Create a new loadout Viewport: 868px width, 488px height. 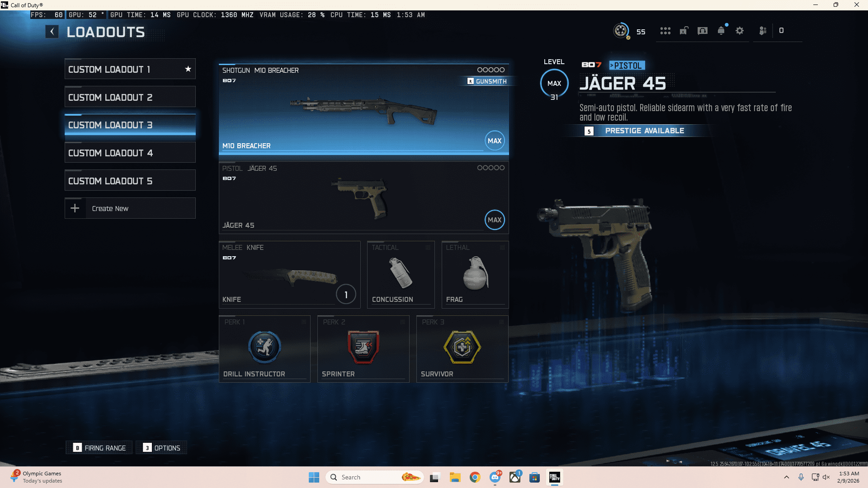[130, 208]
